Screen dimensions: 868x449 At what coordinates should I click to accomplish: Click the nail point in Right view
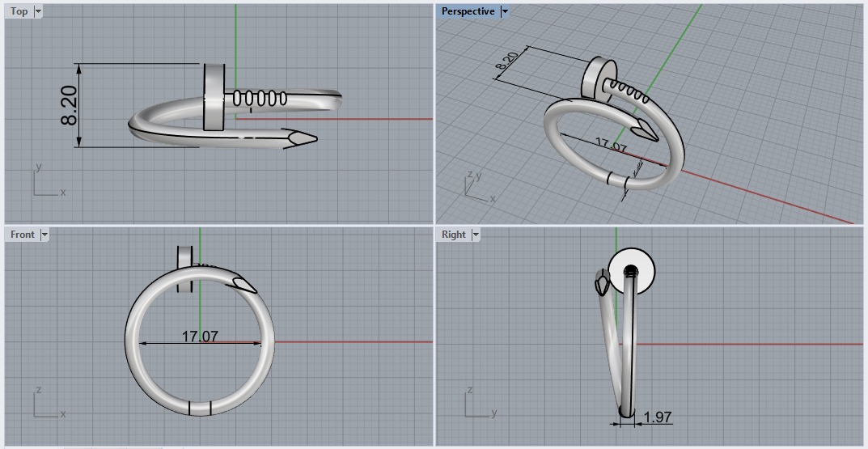[601, 284]
